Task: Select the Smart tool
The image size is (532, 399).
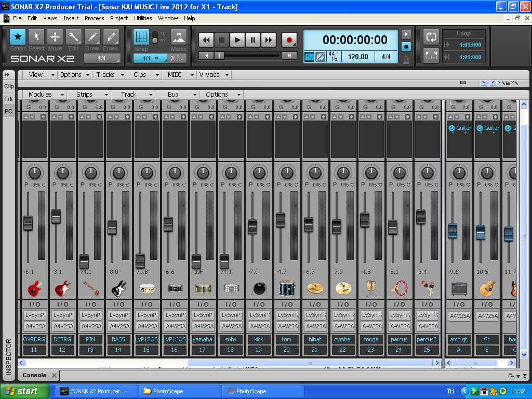Action: coord(18,37)
